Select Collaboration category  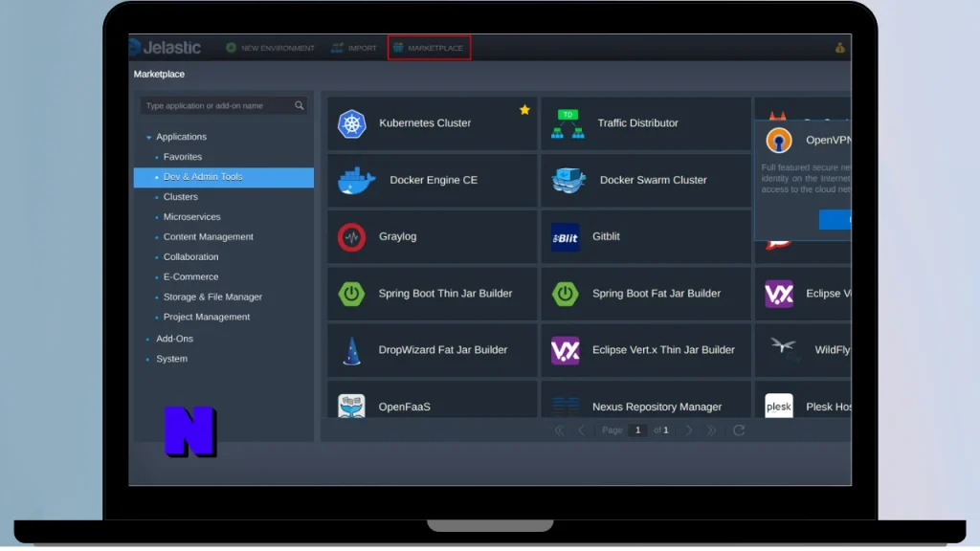point(190,257)
